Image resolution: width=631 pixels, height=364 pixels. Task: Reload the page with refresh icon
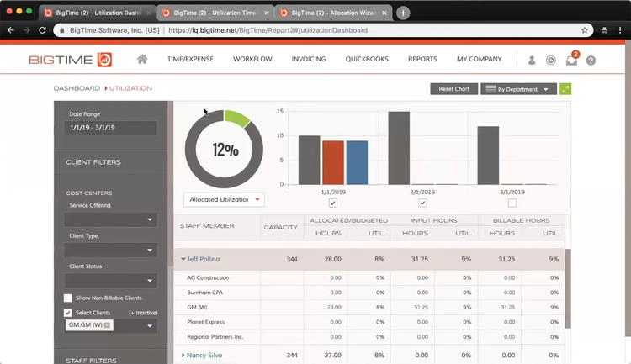42,30
